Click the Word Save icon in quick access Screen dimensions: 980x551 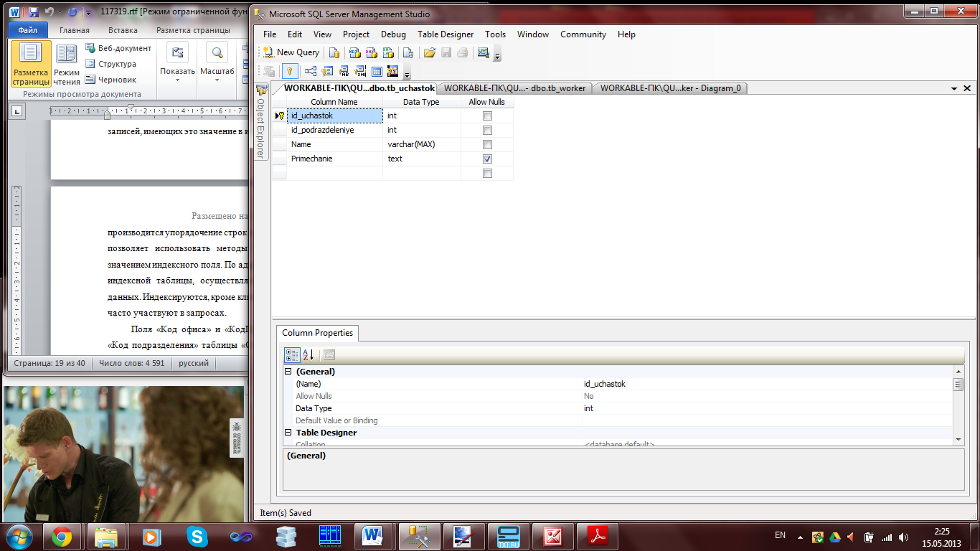point(33,12)
